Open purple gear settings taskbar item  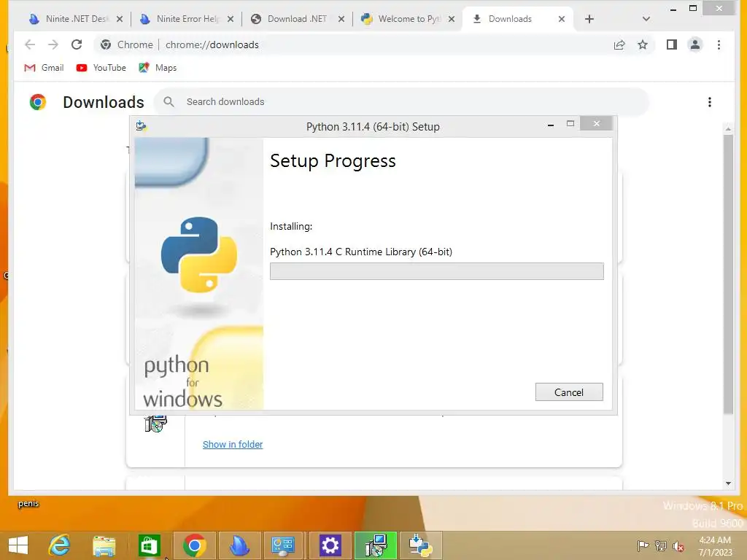[x=330, y=545]
